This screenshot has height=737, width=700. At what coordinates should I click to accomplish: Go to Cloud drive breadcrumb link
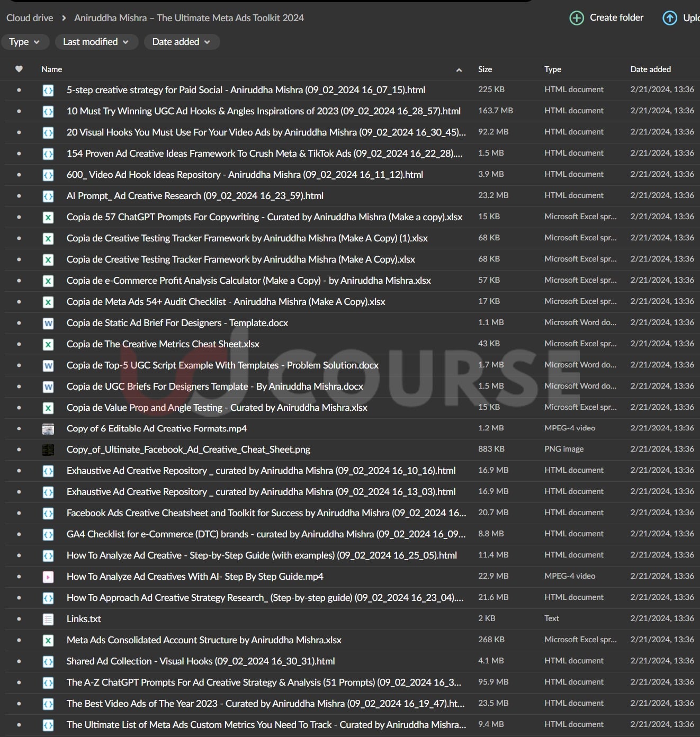pyautogui.click(x=30, y=18)
